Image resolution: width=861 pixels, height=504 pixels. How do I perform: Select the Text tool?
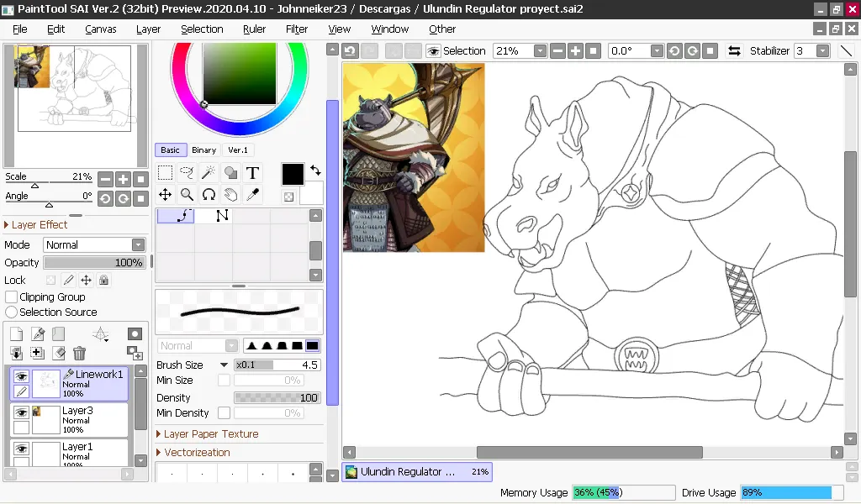252,173
